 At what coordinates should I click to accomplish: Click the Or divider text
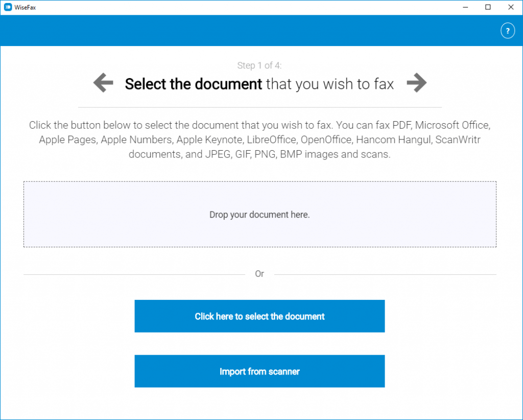[259, 274]
